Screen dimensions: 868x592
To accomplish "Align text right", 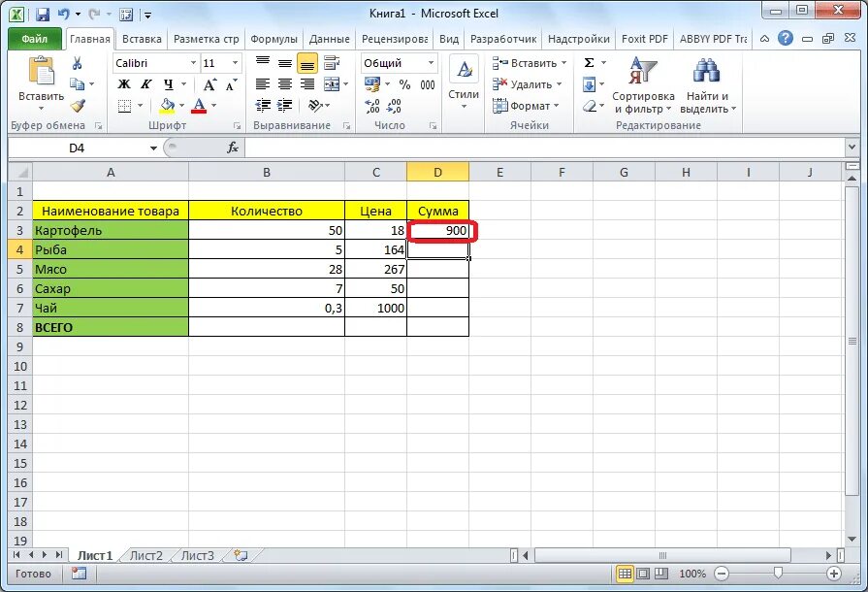I will [x=307, y=84].
